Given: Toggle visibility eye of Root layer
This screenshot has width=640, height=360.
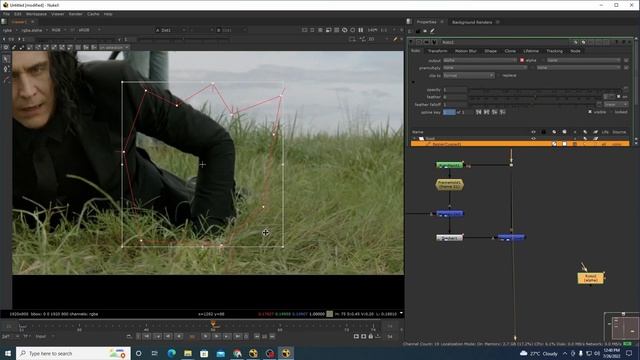Looking at the screenshot, I should click(533, 139).
